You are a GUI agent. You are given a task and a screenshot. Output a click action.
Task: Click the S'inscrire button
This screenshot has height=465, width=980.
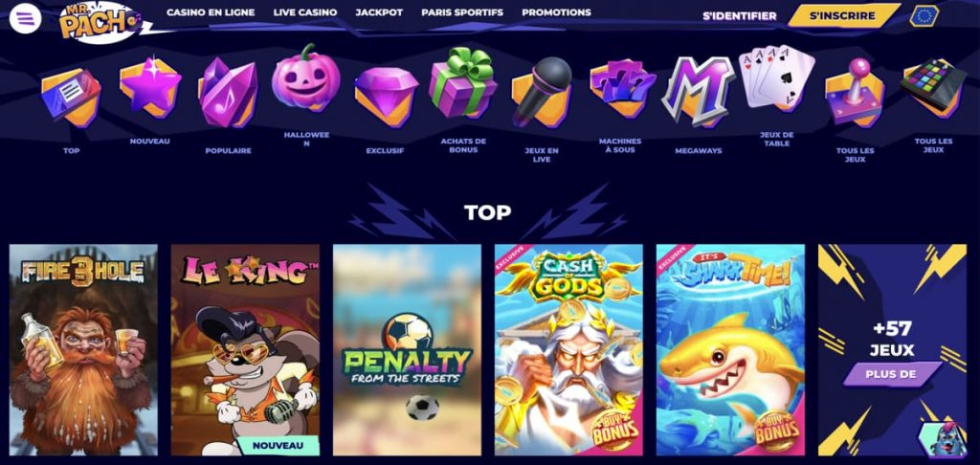coord(843,15)
